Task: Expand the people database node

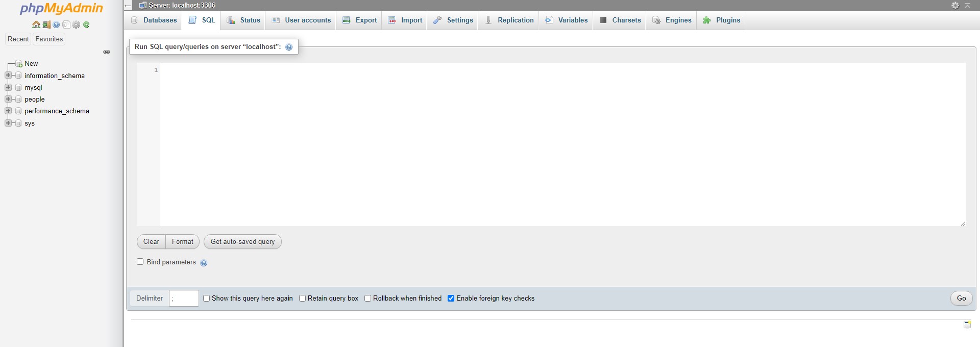Action: 8,99
